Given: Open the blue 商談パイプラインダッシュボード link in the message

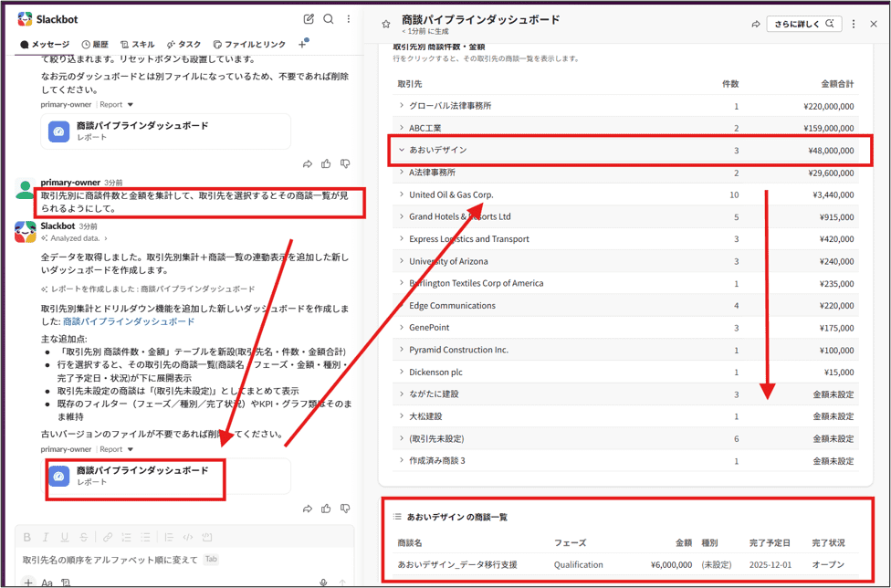Looking at the screenshot, I should (129, 321).
